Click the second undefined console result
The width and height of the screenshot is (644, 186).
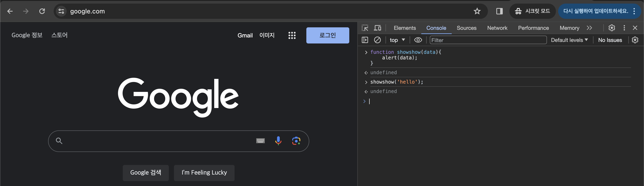pyautogui.click(x=383, y=91)
